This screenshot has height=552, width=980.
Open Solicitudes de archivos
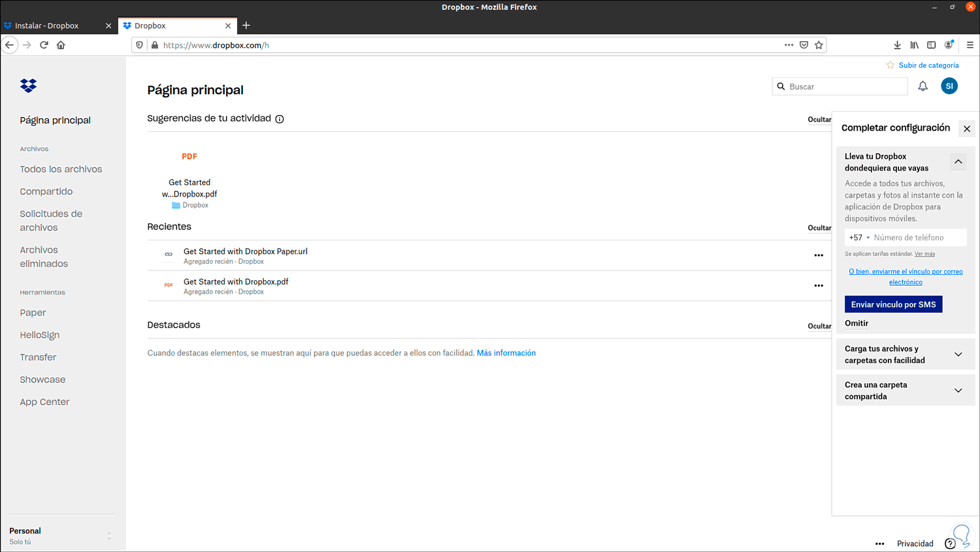coord(51,221)
